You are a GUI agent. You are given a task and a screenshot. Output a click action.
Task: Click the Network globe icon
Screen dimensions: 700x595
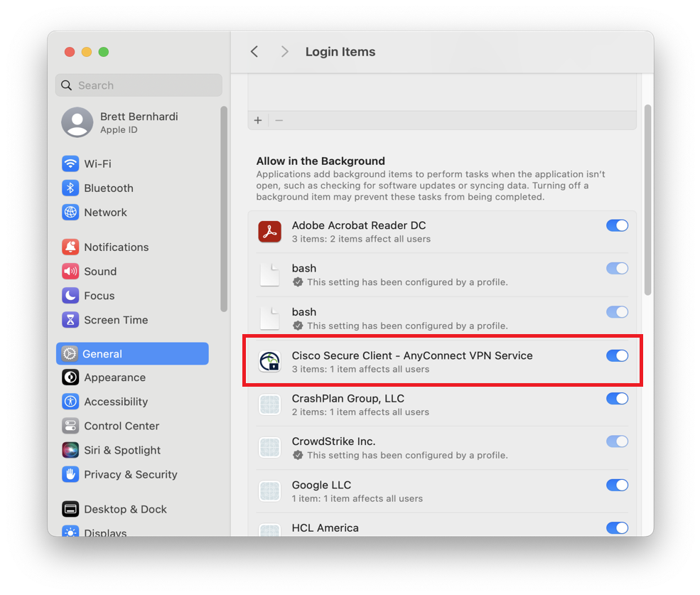(70, 212)
